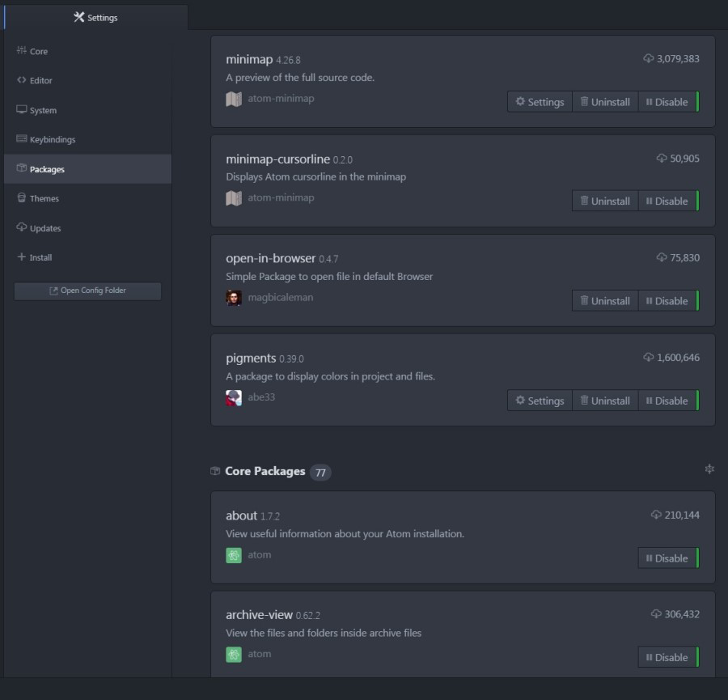Open the pigments package name link
This screenshot has width=728, height=700.
[x=251, y=358]
